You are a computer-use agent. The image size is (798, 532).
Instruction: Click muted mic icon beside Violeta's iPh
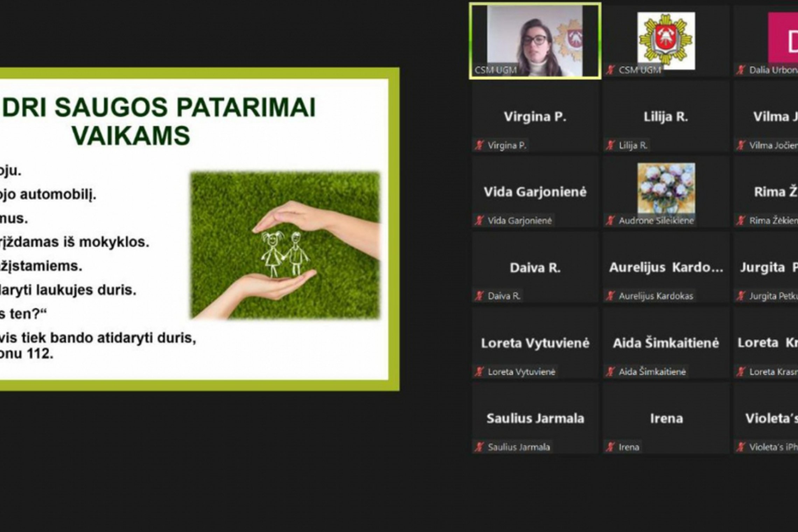point(741,447)
